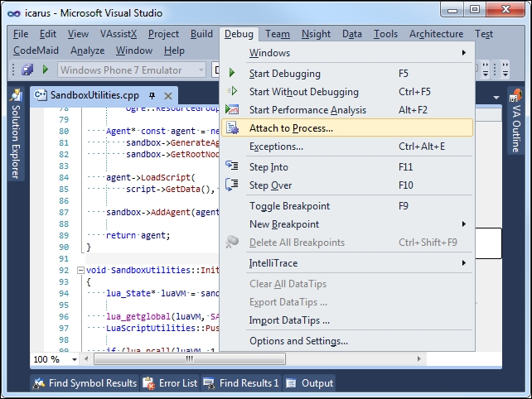Expand the New Breakpoint submenu arrow
The image size is (532, 399).
[x=463, y=224]
